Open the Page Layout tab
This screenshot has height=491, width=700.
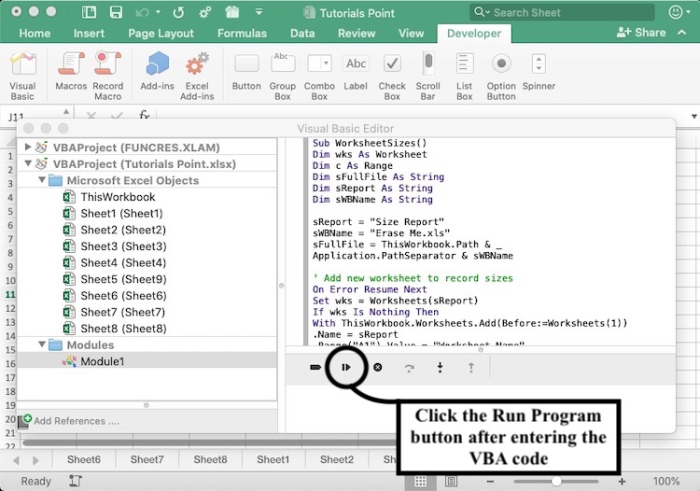click(161, 33)
